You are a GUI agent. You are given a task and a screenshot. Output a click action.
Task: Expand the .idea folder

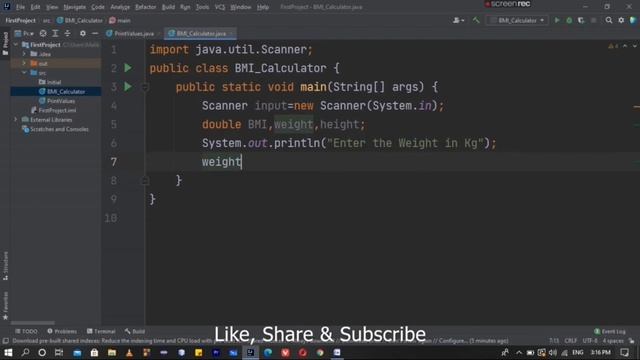click(24, 54)
